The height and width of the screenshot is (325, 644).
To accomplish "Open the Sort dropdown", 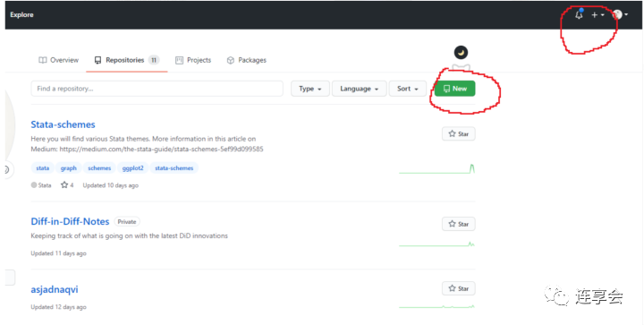I will pyautogui.click(x=408, y=89).
